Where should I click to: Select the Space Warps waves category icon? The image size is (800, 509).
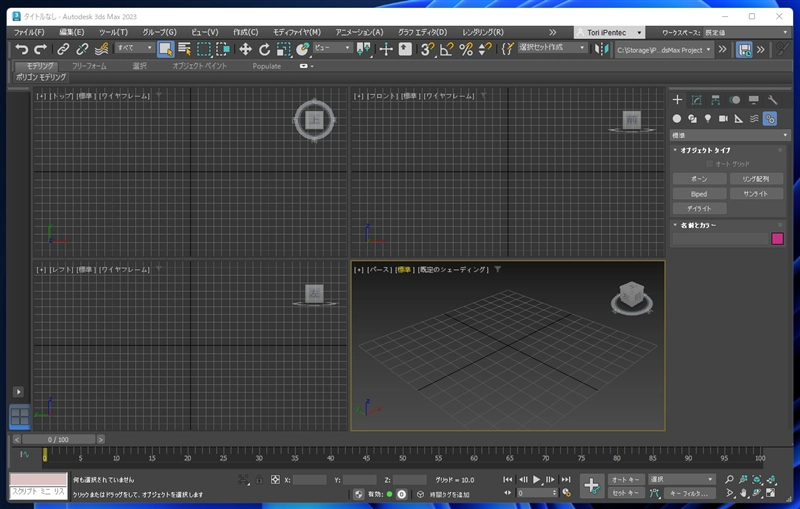tap(754, 119)
